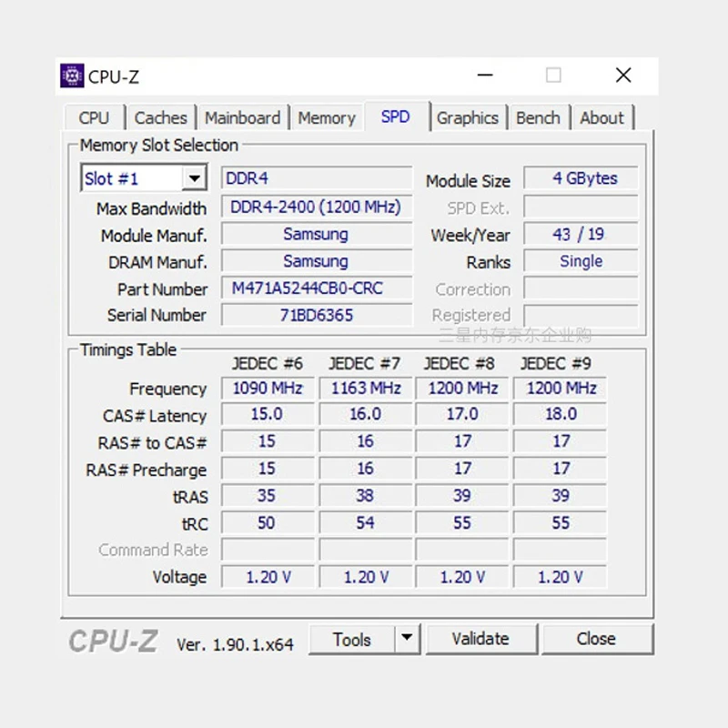This screenshot has height=728, width=728.
Task: Click the Module Size field showing 4 GBytes
Action: 581,178
